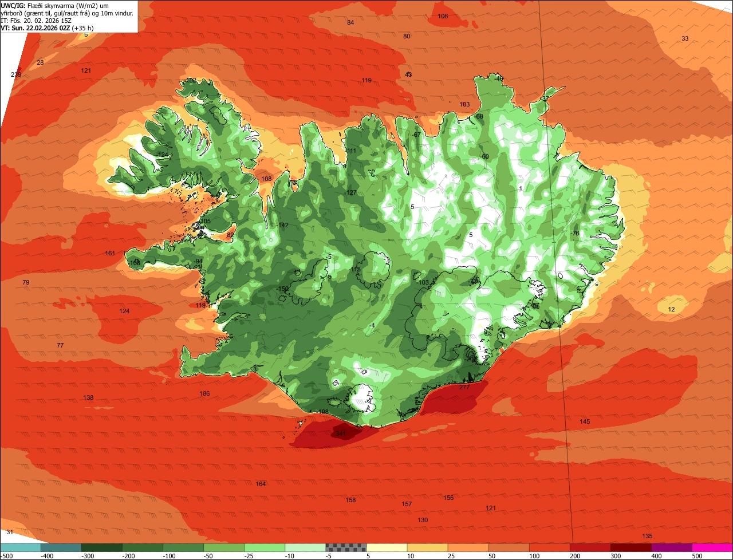Click the purple swatch between 400 and 500
733x560 pixels.
(672, 547)
